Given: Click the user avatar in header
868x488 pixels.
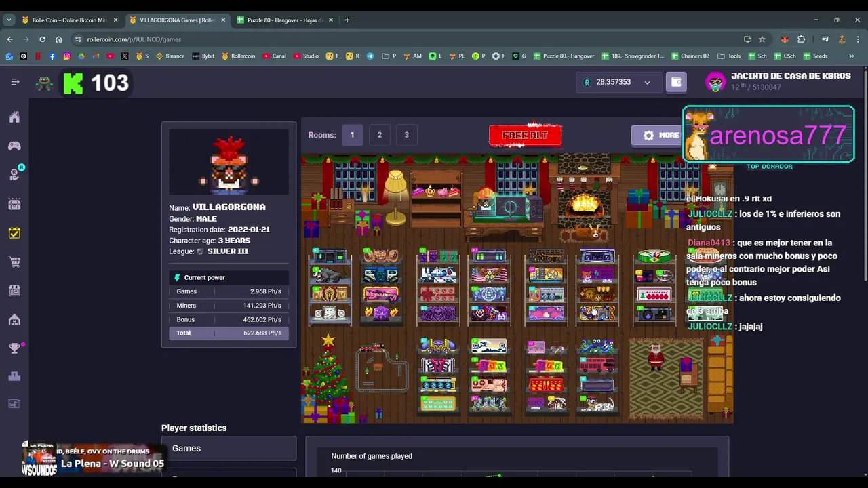Looking at the screenshot, I should (715, 82).
